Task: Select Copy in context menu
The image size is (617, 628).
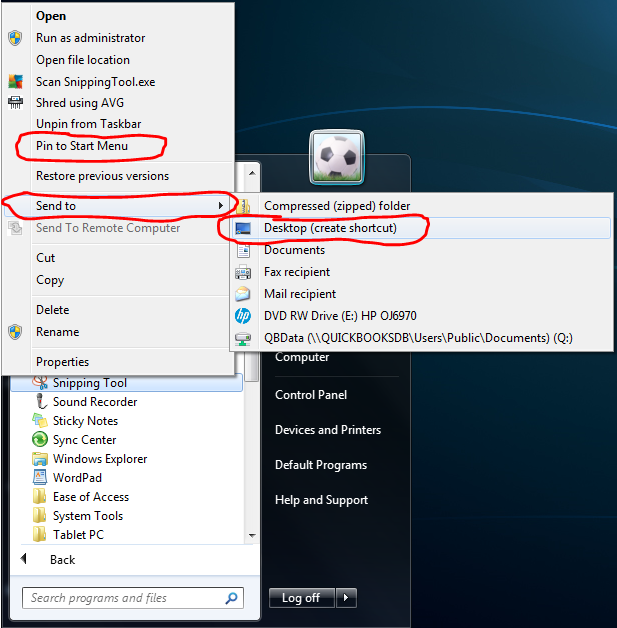Action: point(50,280)
